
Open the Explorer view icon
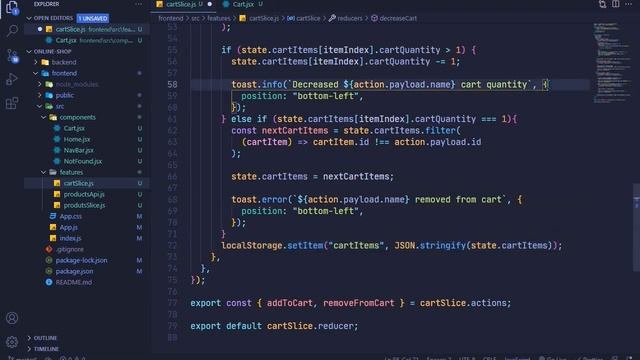point(12,7)
